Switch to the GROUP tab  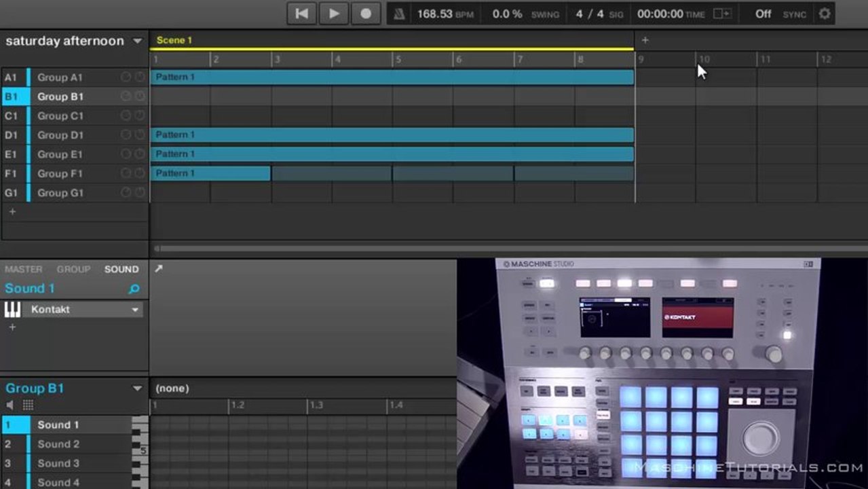pyautogui.click(x=73, y=270)
